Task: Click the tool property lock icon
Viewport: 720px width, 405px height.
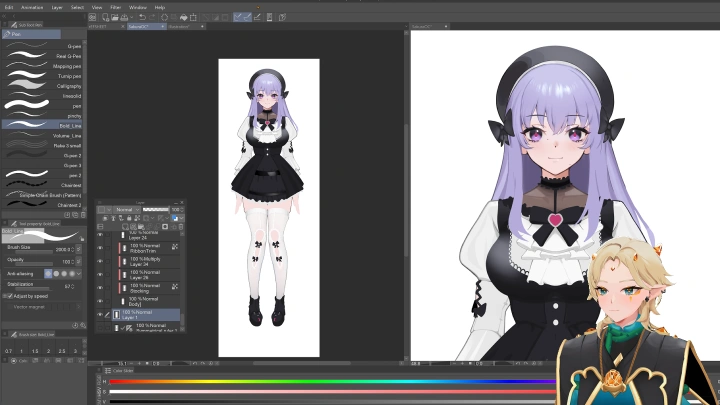Action: 82,239
